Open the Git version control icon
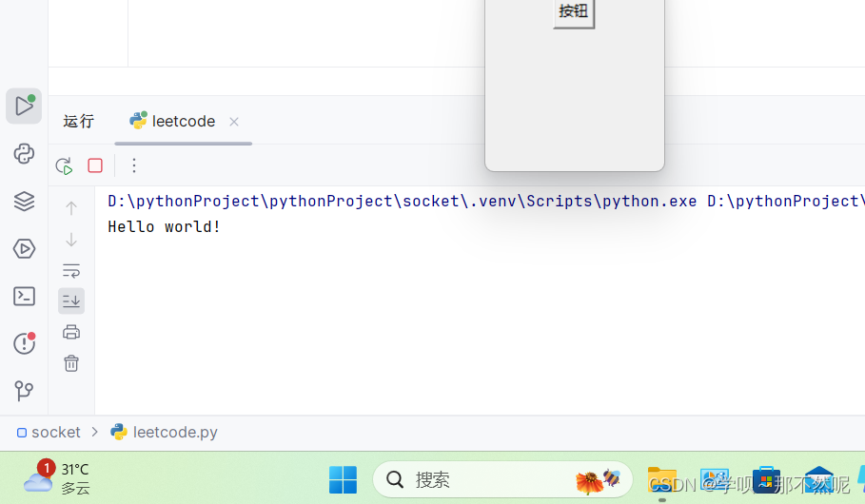The width and height of the screenshot is (865, 504). click(24, 391)
